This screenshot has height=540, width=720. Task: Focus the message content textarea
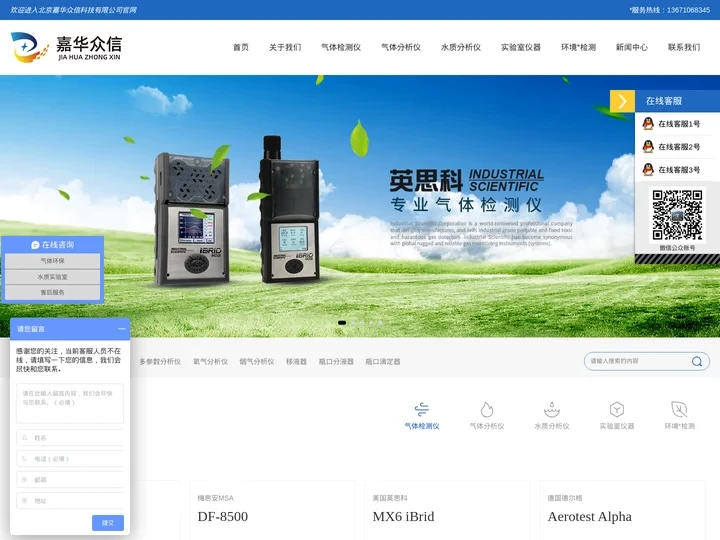point(70,404)
